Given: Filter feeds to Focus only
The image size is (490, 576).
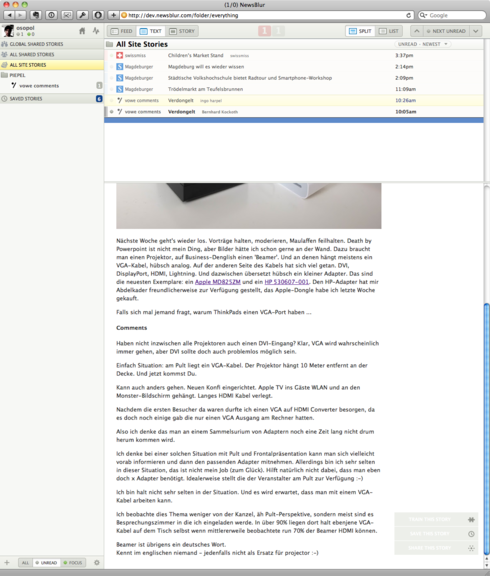Looking at the screenshot, I should click(x=73, y=562).
